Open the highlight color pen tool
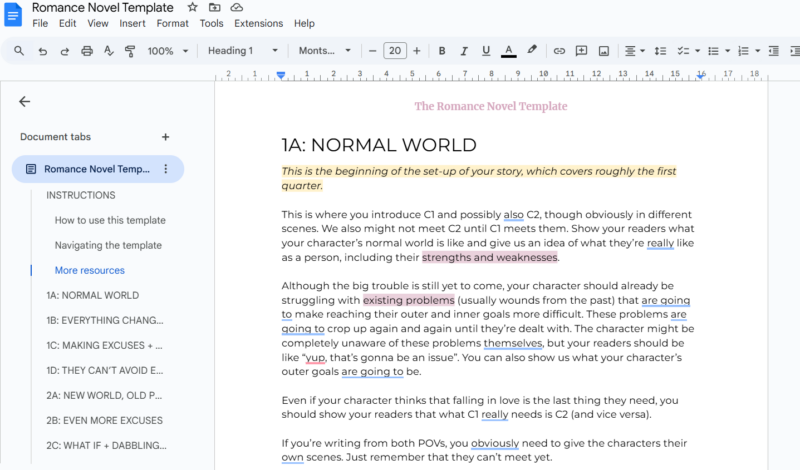800x470 pixels. point(532,50)
